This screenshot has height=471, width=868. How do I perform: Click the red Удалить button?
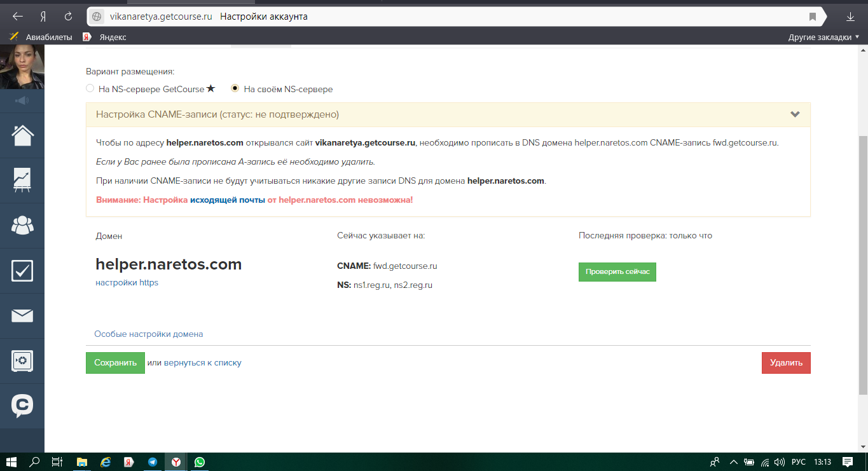(786, 363)
